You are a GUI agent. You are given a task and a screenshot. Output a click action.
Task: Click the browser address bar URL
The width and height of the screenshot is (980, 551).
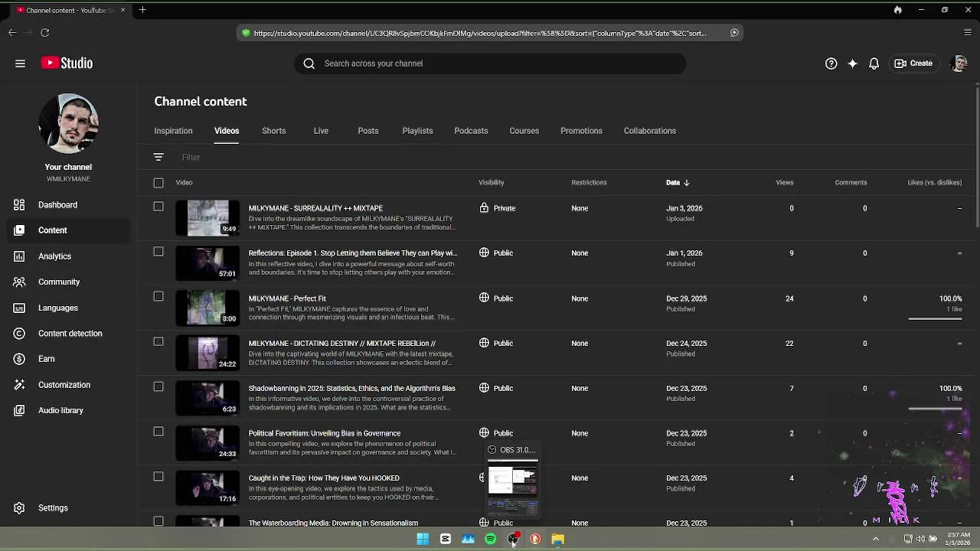pos(479,33)
